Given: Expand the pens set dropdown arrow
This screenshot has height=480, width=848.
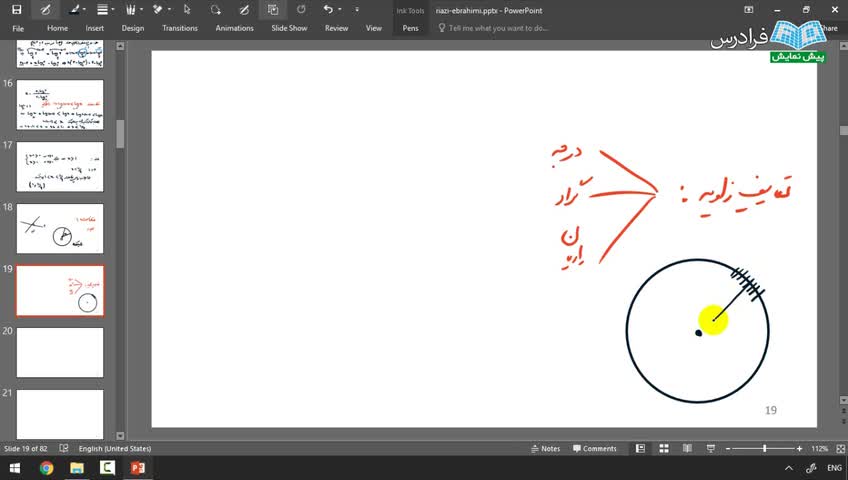Looking at the screenshot, I should coord(141,10).
